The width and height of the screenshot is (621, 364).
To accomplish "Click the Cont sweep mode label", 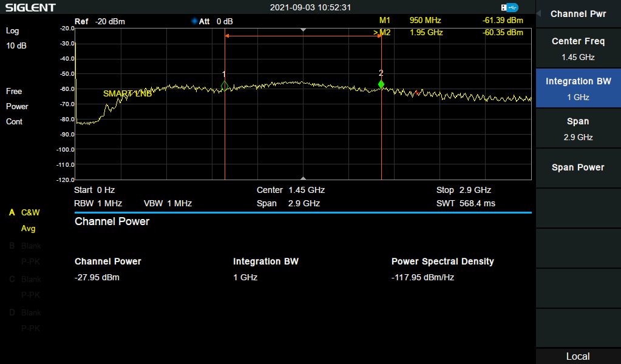I will pyautogui.click(x=14, y=121).
